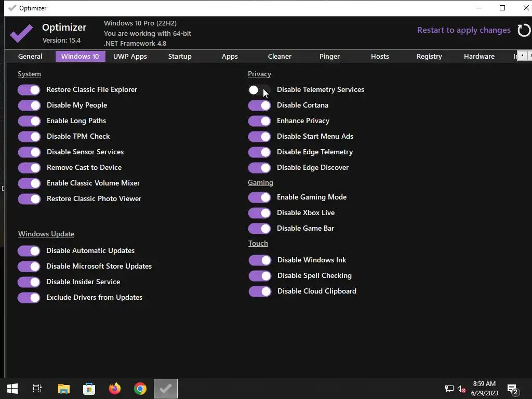532x399 pixels.
Task: Click the Privacy section heading
Action: click(259, 74)
